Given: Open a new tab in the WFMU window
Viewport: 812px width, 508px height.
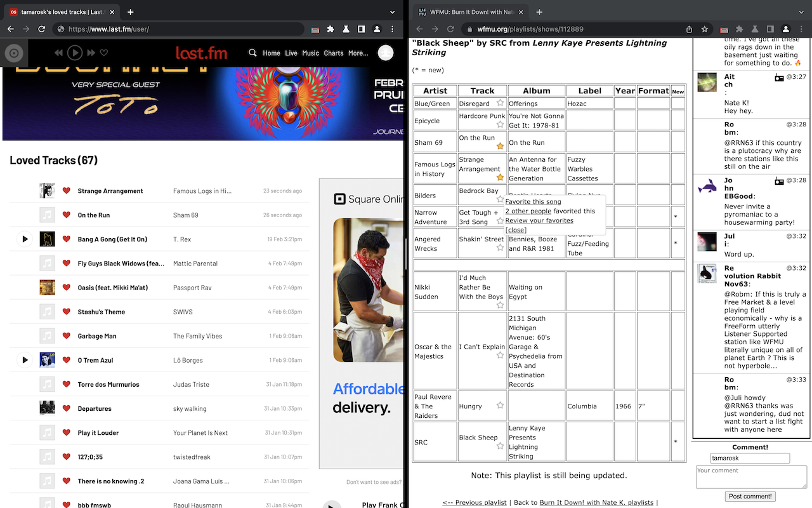Looking at the screenshot, I should click(x=539, y=12).
